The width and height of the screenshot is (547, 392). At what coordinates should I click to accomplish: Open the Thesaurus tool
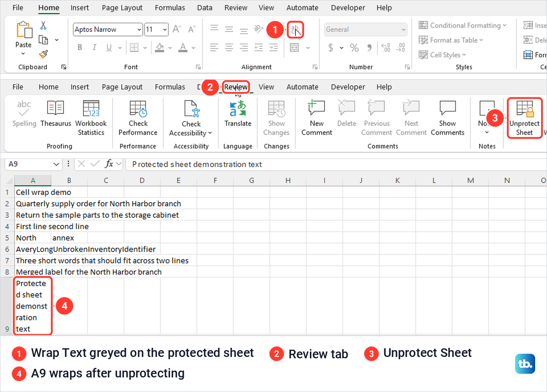(56, 114)
